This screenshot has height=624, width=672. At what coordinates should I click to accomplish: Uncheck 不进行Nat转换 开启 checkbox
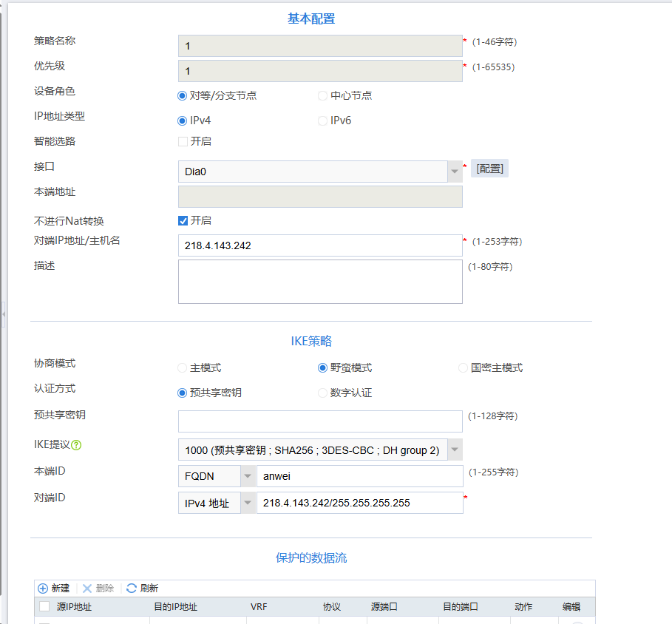[x=183, y=221]
